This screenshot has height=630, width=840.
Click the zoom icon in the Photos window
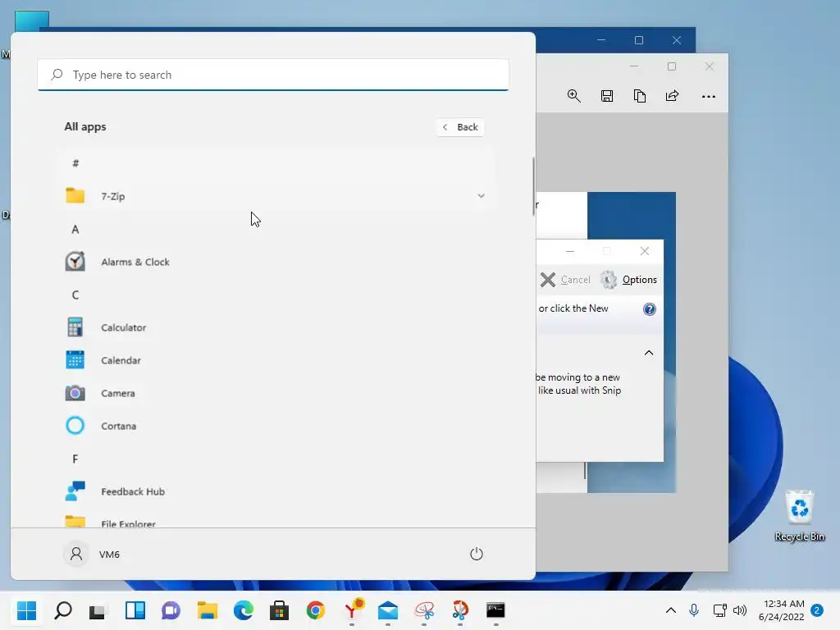pyautogui.click(x=573, y=96)
